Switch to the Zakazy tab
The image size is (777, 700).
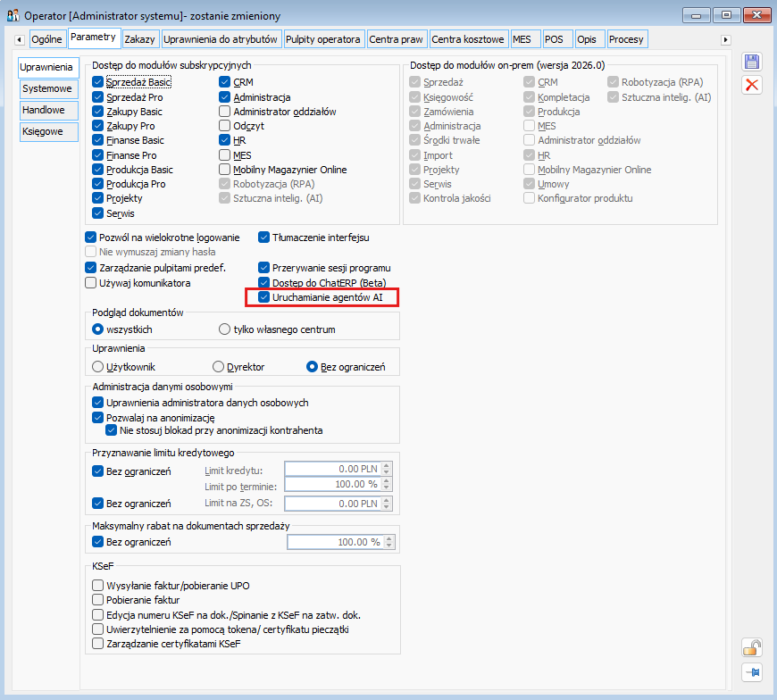click(x=139, y=39)
